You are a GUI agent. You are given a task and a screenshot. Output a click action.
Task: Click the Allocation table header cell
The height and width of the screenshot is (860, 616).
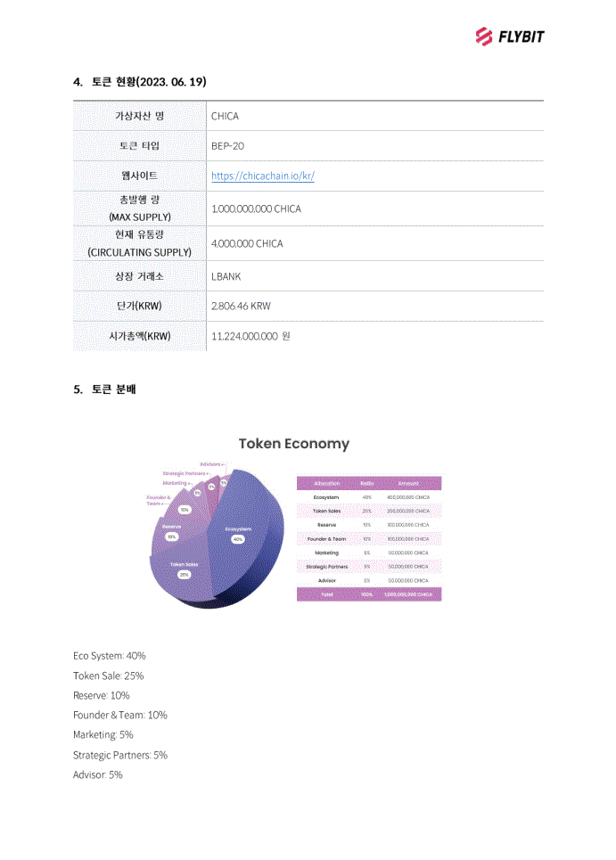(326, 483)
